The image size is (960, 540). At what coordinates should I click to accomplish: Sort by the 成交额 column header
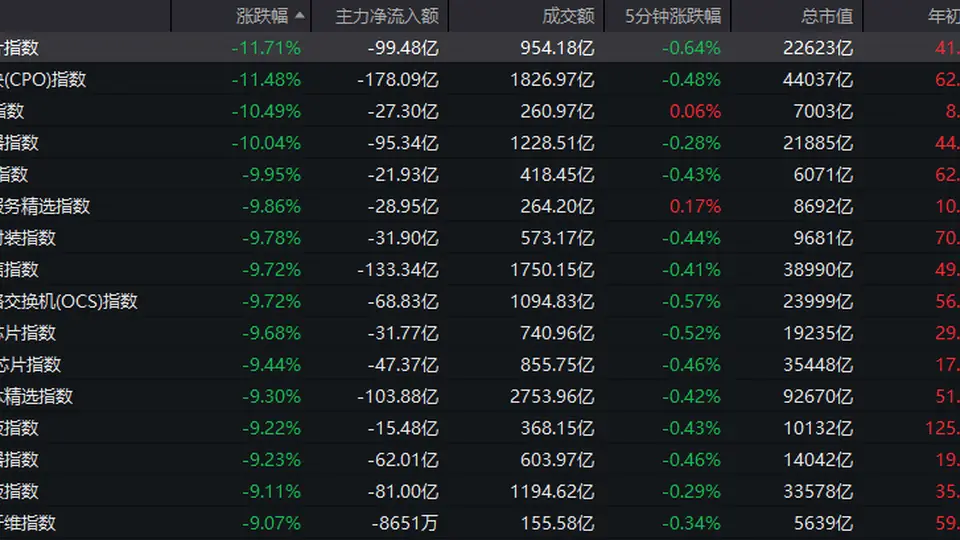click(x=568, y=16)
